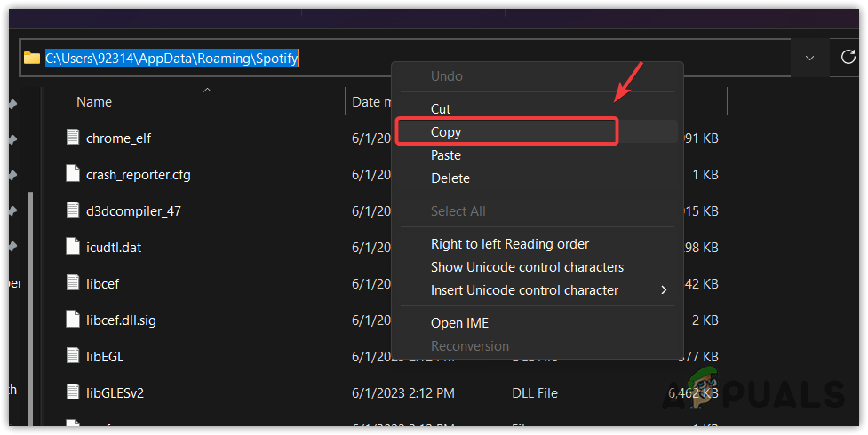This screenshot has width=868, height=435.
Task: Click the libGLESv2 file icon
Action: [x=73, y=391]
